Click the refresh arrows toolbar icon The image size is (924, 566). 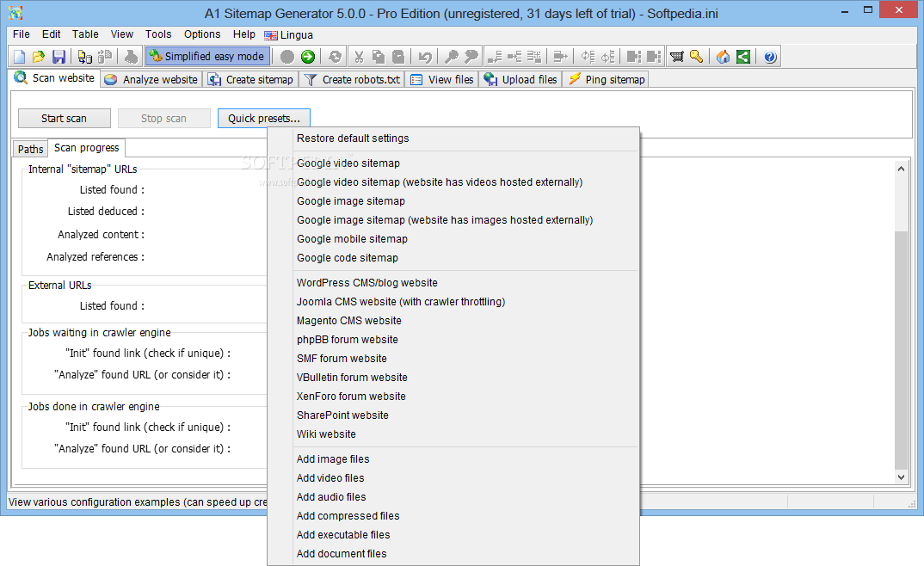click(x=335, y=57)
